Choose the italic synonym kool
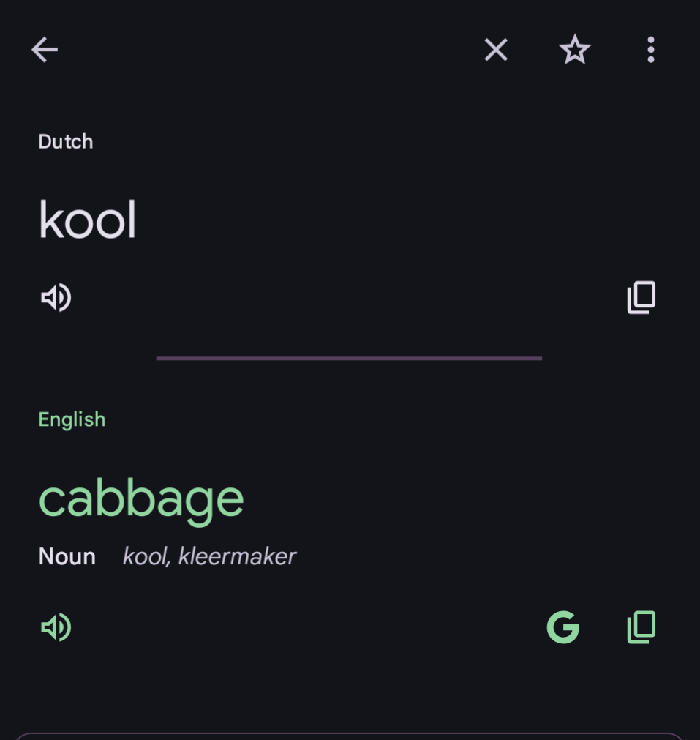Viewport: 700px width, 740px height. 146,556
